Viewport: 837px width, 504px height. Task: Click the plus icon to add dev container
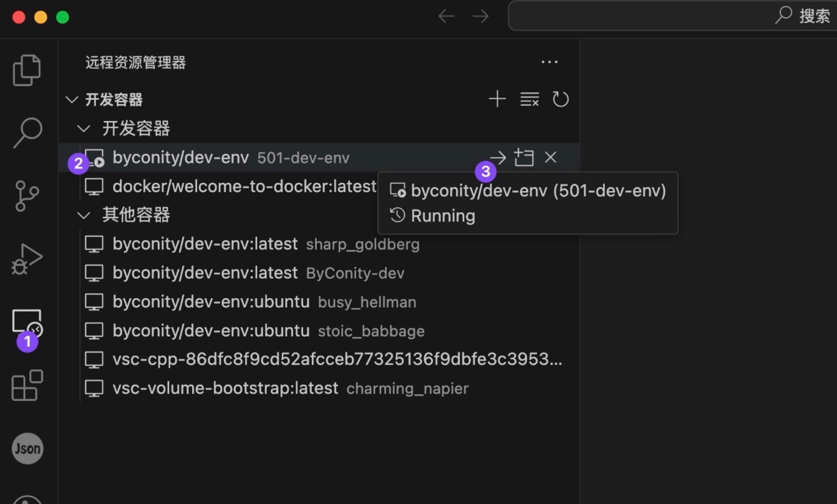(497, 99)
